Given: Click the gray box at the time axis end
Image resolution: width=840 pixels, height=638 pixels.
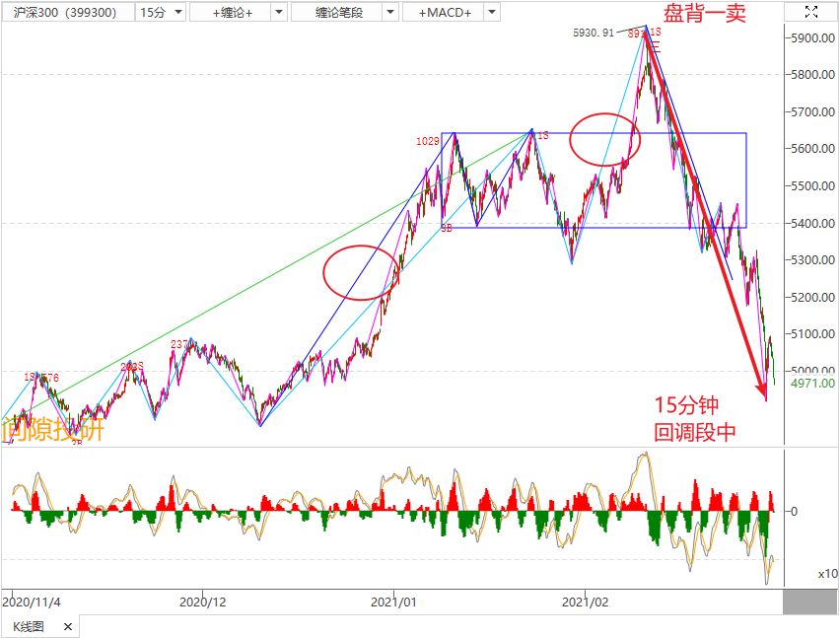Looking at the screenshot, I should tap(809, 602).
